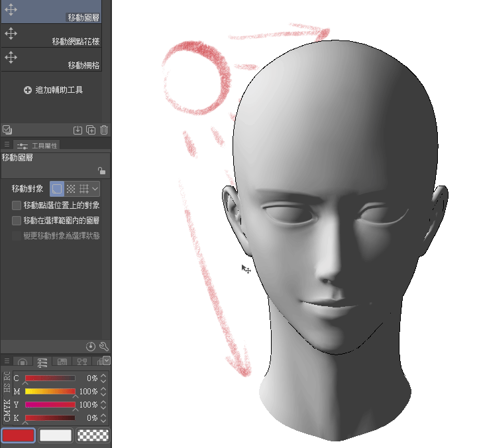Increase the M value with the up arrow
The width and height of the screenshot is (477, 448).
[103, 388]
